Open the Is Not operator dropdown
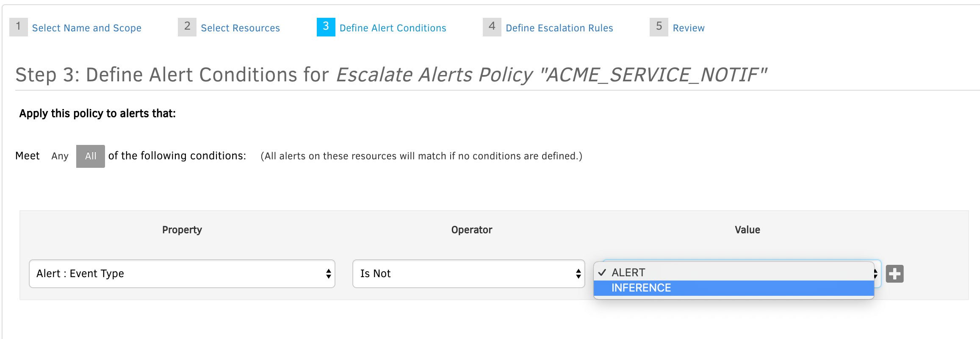 point(466,273)
